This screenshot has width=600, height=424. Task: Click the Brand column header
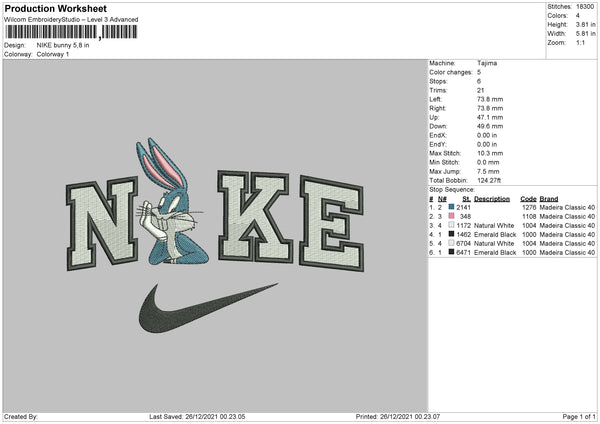553,198
